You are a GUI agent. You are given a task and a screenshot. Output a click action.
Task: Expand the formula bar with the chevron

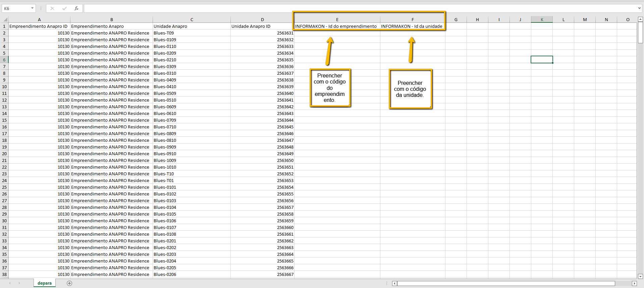[639, 8]
